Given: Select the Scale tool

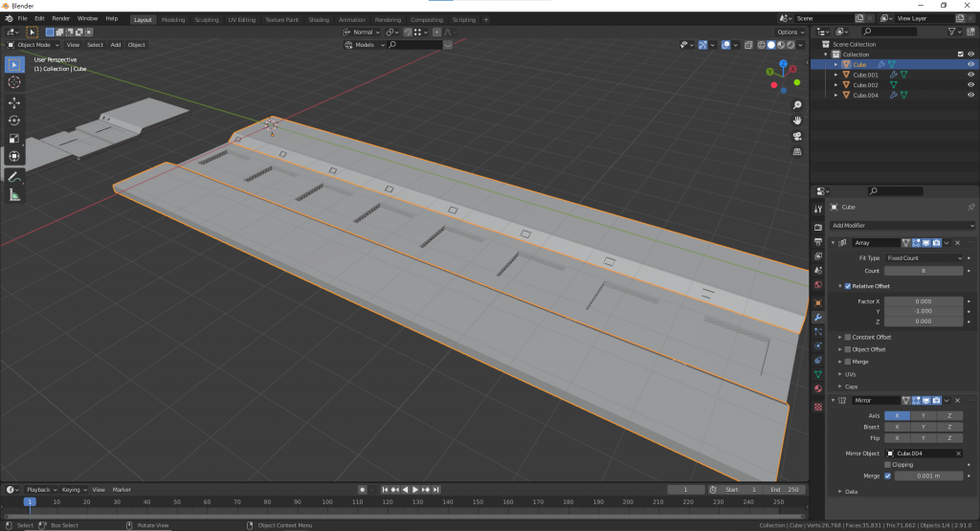Looking at the screenshot, I should [x=14, y=139].
